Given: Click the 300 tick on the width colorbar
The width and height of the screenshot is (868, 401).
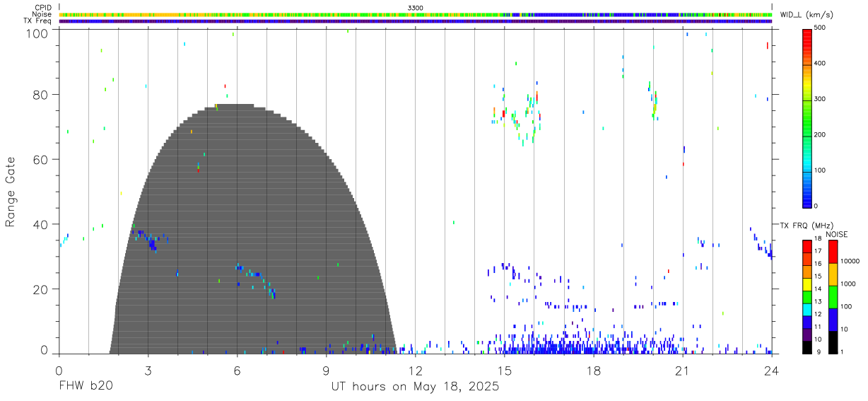Looking at the screenshot, I should tap(820, 99).
